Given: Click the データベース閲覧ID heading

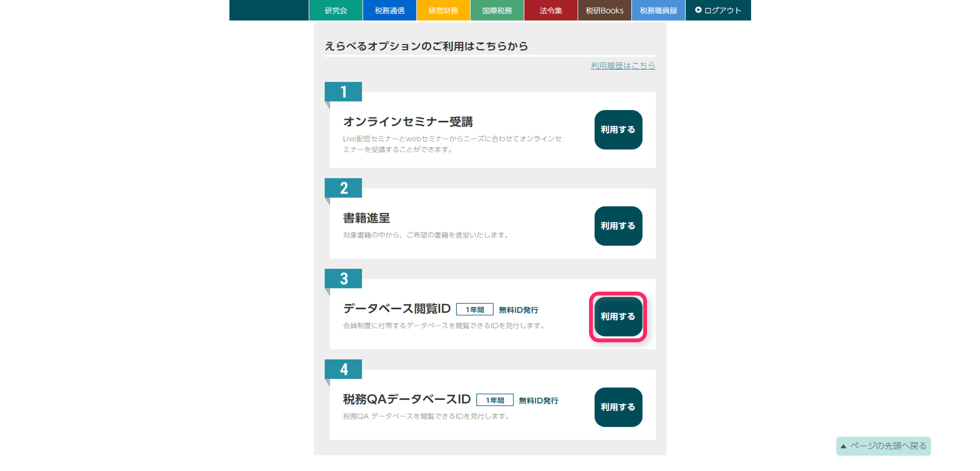Looking at the screenshot, I should pyautogui.click(x=397, y=308).
